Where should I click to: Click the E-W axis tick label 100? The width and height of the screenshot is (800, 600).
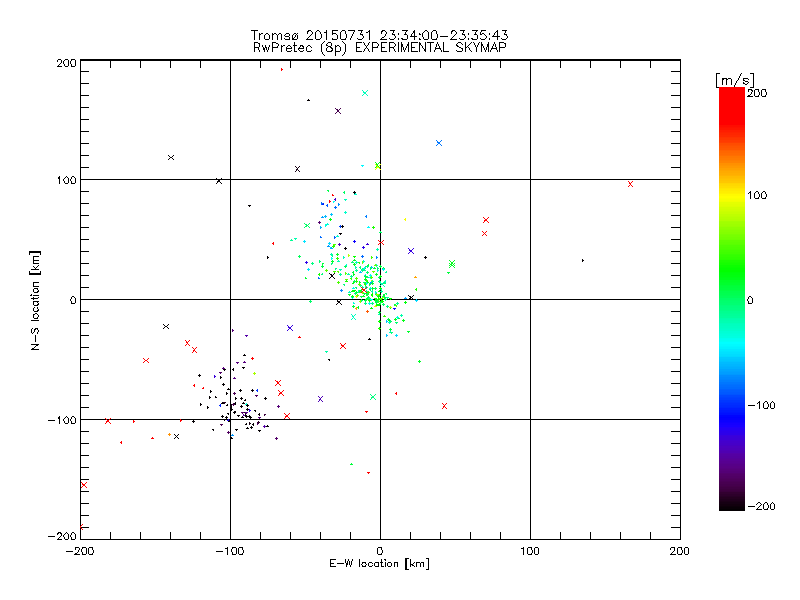click(530, 551)
